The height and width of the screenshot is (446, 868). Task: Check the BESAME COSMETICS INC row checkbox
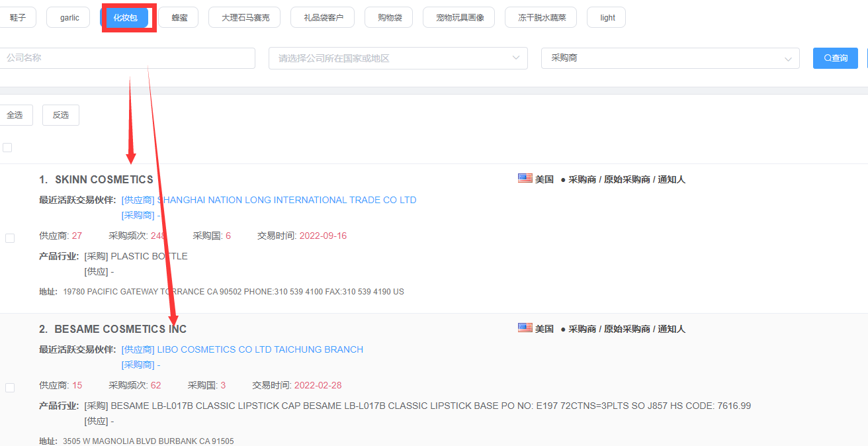coord(10,388)
